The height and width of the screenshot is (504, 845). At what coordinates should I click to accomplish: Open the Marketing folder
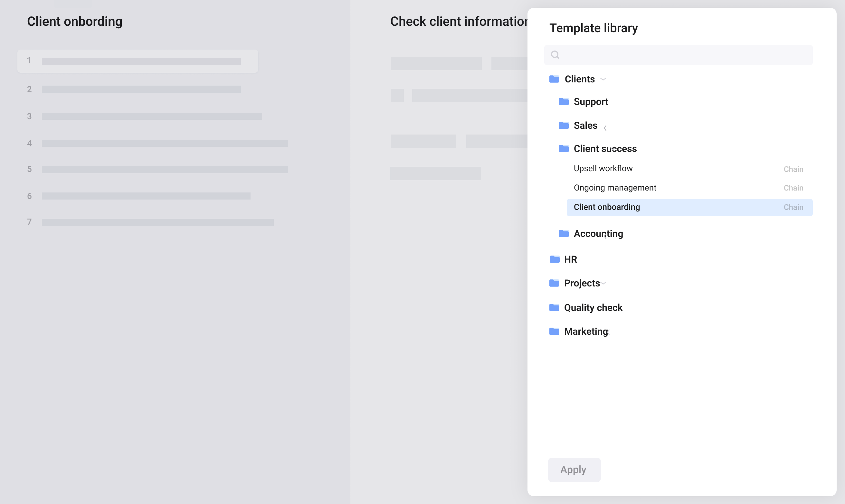click(586, 331)
